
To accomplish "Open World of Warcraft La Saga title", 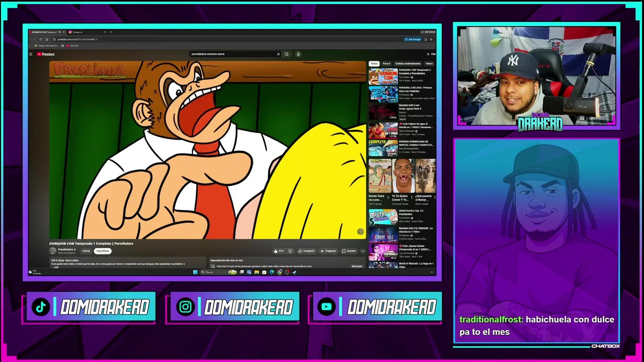I will click(416, 265).
